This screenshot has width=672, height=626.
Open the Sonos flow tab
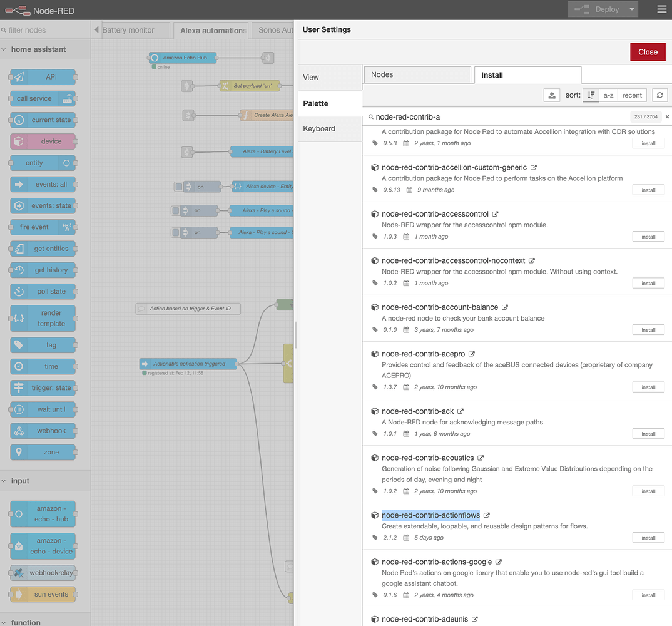[x=273, y=31]
